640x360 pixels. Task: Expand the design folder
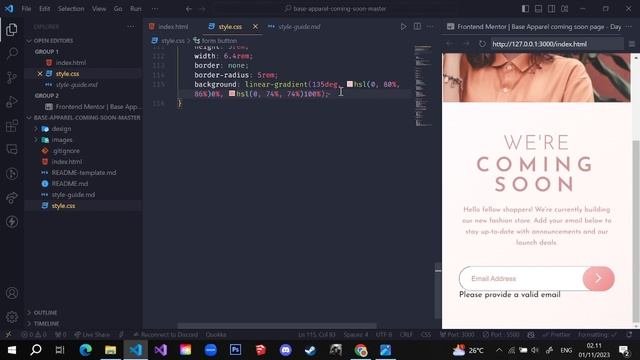pyautogui.click(x=61, y=129)
